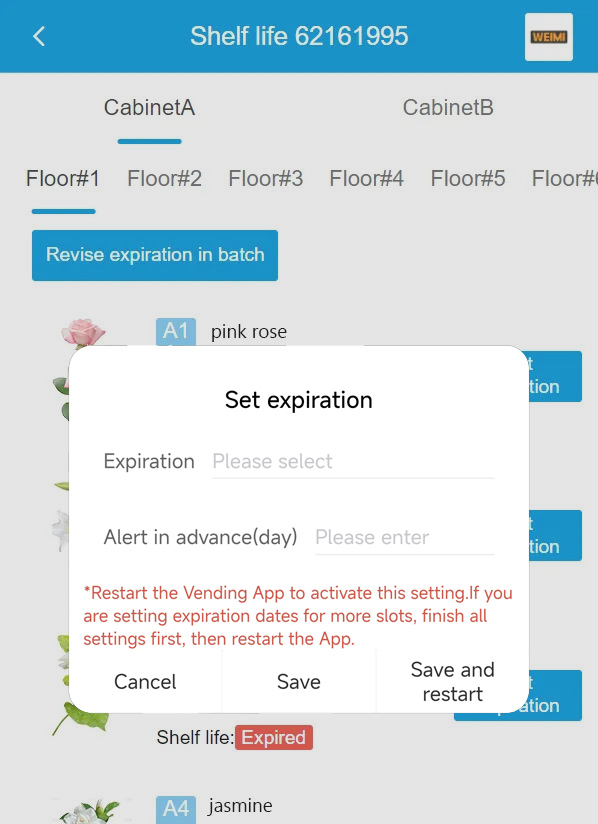Tap the A1 slot badge

(176, 332)
